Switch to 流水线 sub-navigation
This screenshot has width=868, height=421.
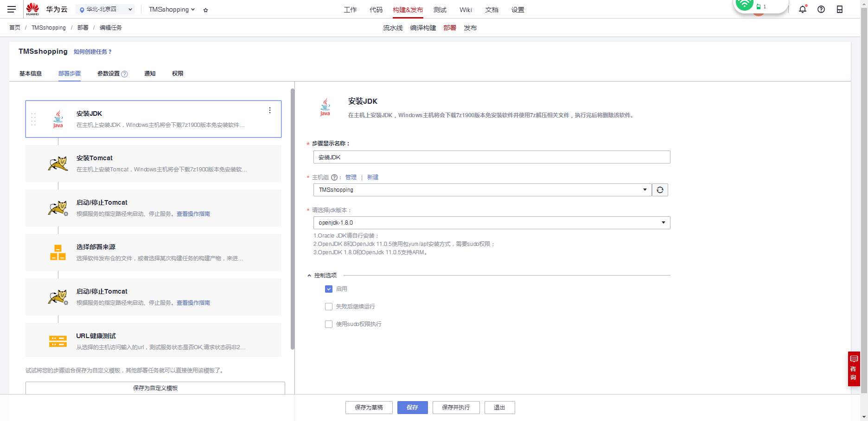pyautogui.click(x=393, y=28)
